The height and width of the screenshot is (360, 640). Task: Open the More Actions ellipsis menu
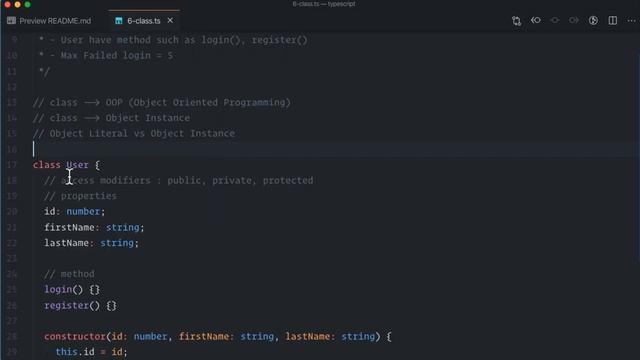pyautogui.click(x=631, y=20)
